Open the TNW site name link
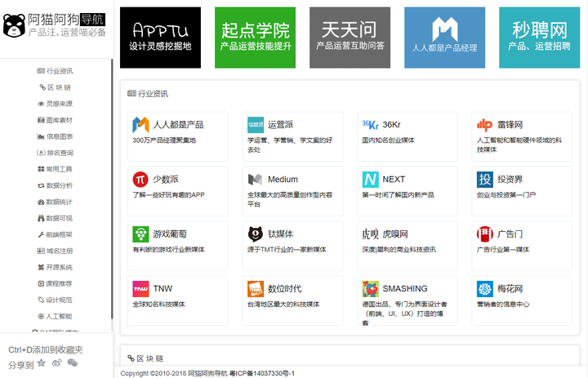 [x=163, y=289]
